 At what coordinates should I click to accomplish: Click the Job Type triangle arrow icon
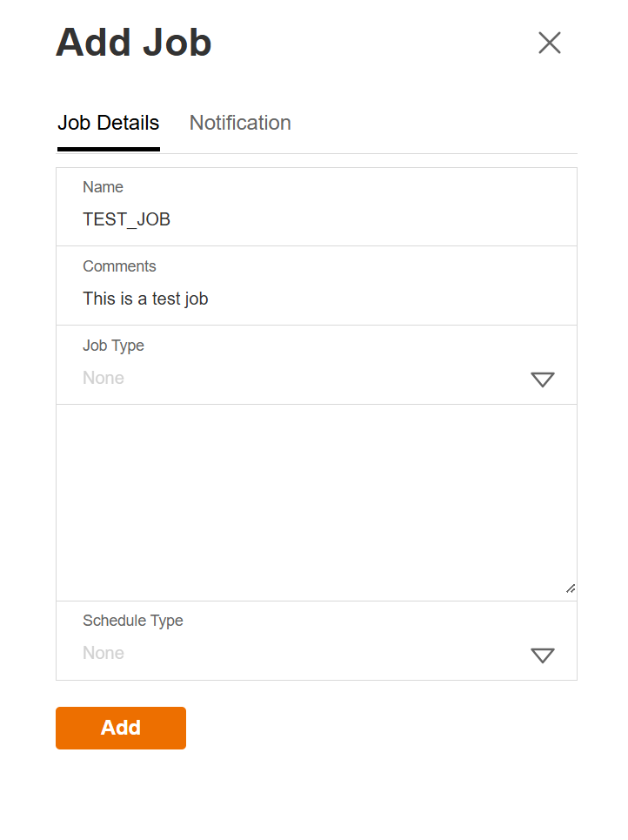click(x=543, y=380)
